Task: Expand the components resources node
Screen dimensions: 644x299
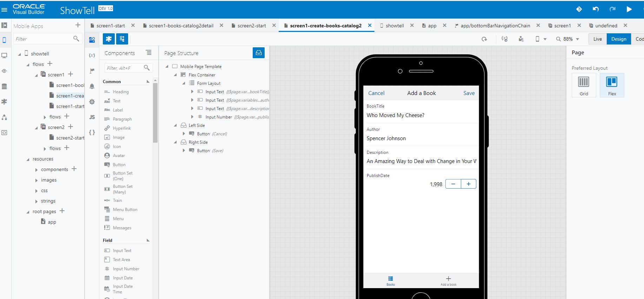Action: [x=36, y=170]
